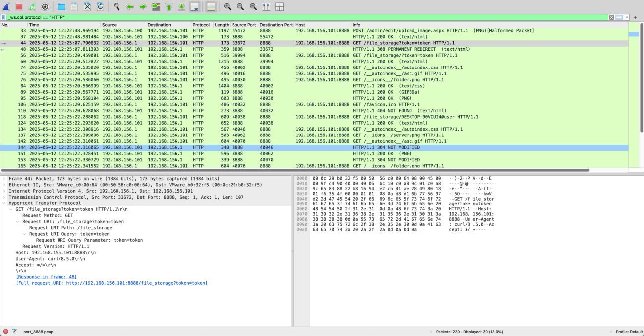The image size is (644, 336).
Task: Open the reset layout icon at toolbar's end
Action: 279,7
